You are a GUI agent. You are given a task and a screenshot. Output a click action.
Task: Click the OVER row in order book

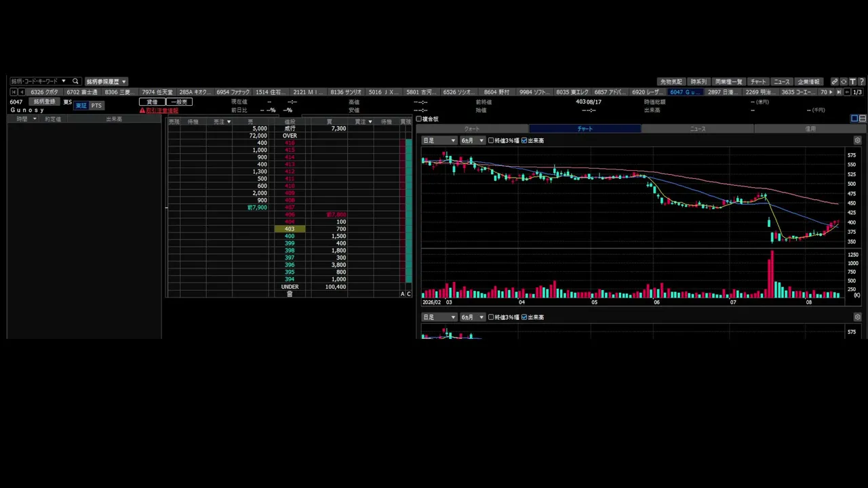[290, 136]
